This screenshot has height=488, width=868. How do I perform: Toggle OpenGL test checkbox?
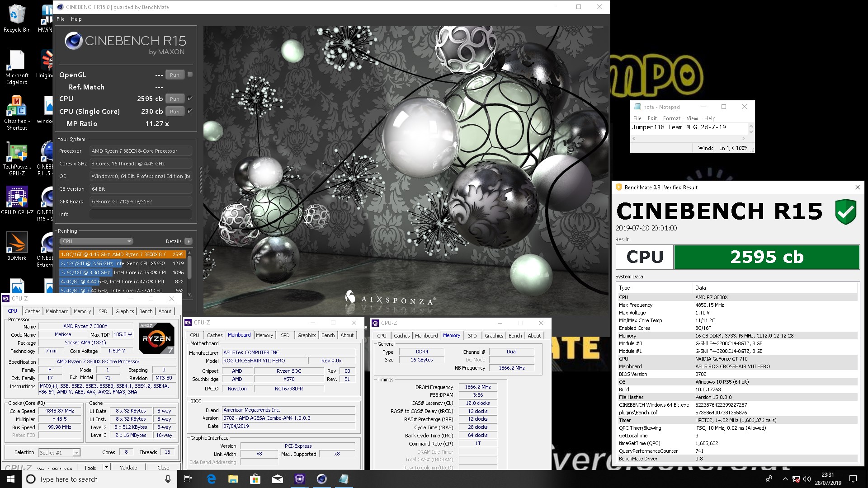[190, 75]
